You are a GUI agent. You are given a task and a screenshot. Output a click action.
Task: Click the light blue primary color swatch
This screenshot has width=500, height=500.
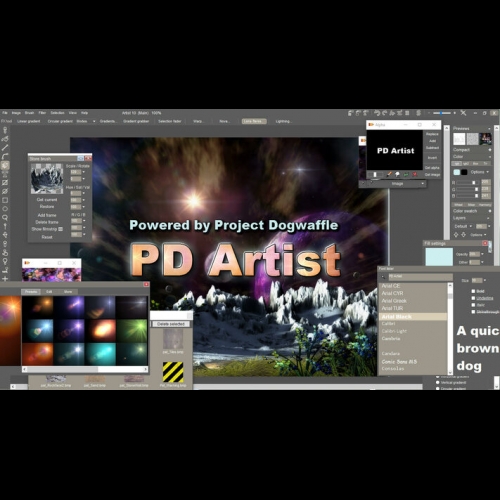[x=456, y=172]
